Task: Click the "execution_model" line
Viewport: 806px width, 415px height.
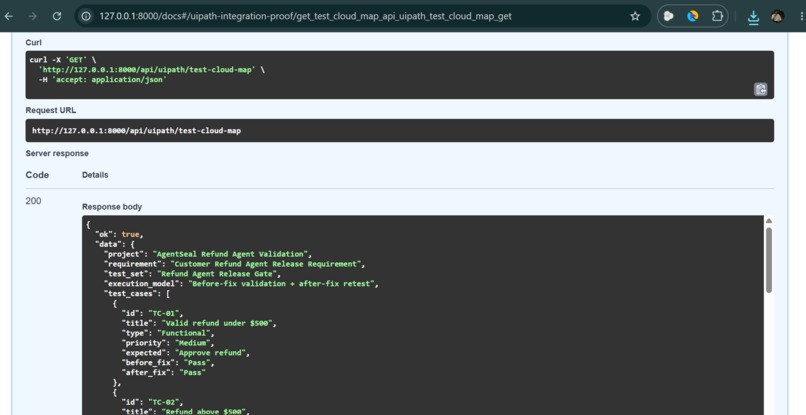Action: tap(241, 283)
